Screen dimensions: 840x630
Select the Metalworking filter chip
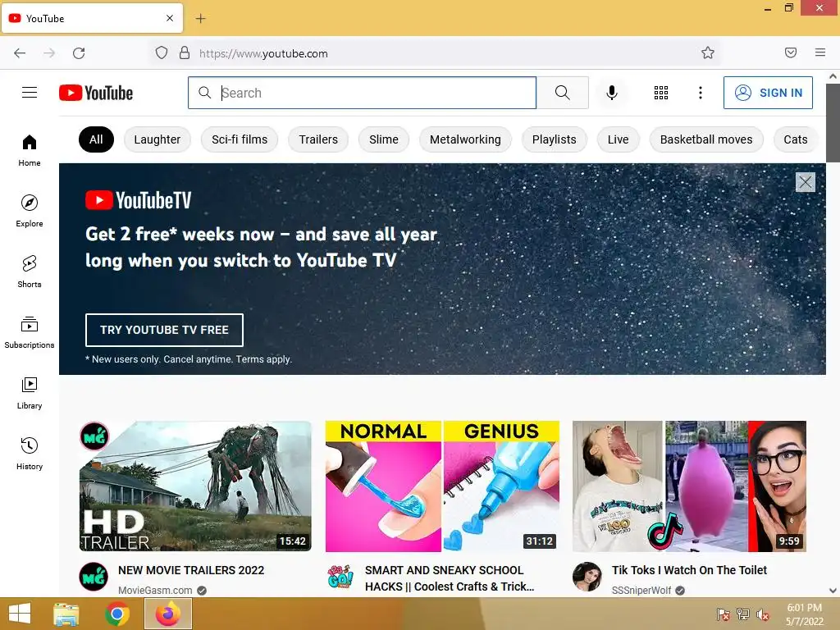pos(465,139)
